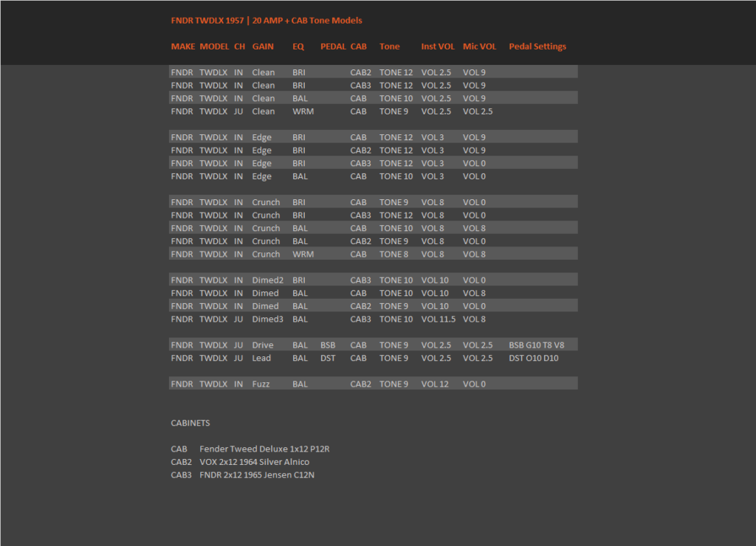Screen dimensions: 756x546
Task: Click VOL 10 in the Dimed2 row
Action: pos(435,280)
